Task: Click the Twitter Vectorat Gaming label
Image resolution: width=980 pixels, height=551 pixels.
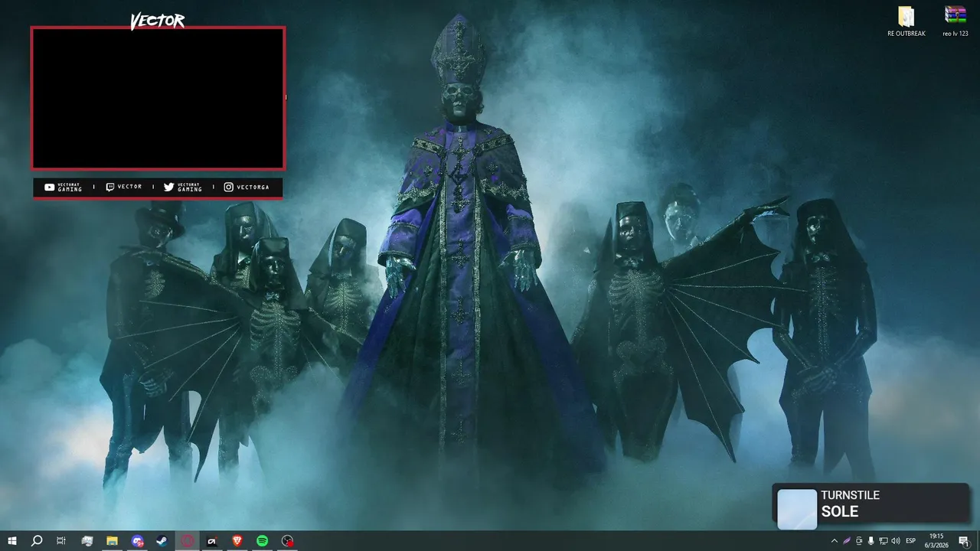Action: [183, 187]
